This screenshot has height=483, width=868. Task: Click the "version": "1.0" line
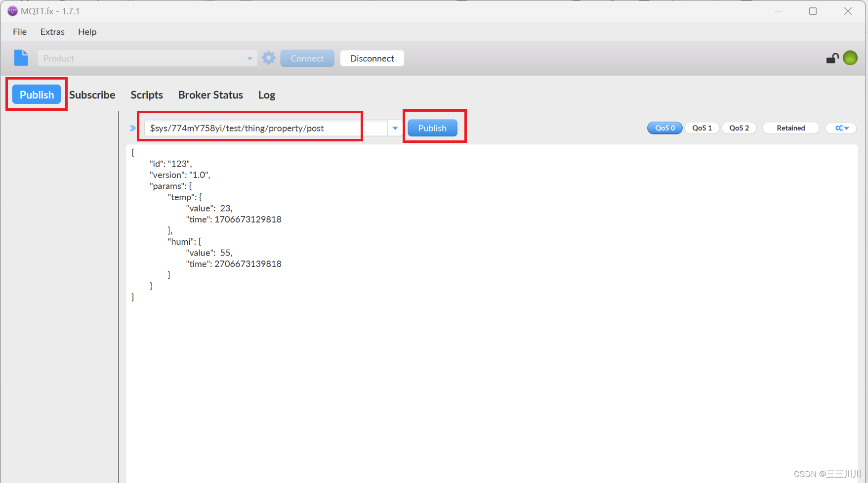click(180, 175)
